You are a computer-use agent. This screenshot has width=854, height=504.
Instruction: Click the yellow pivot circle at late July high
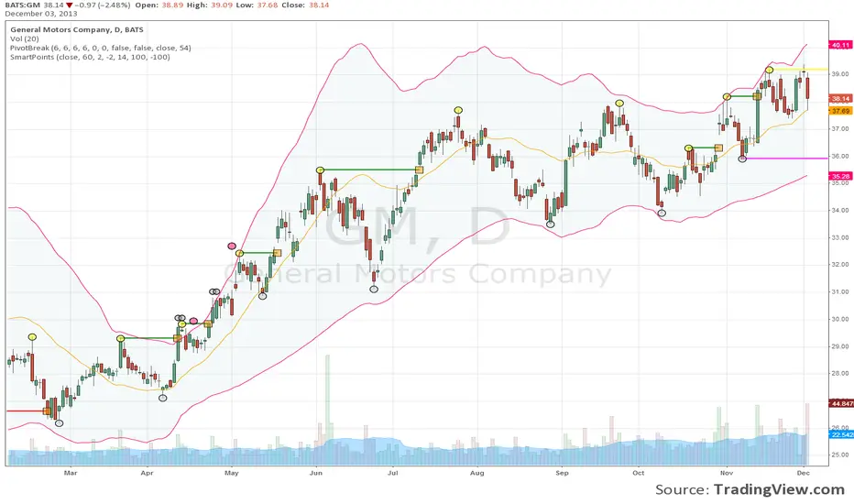click(x=458, y=110)
